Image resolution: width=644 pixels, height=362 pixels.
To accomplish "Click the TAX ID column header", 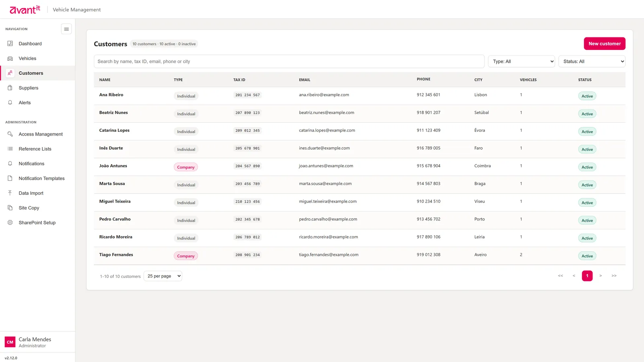I will pyautogui.click(x=239, y=80).
